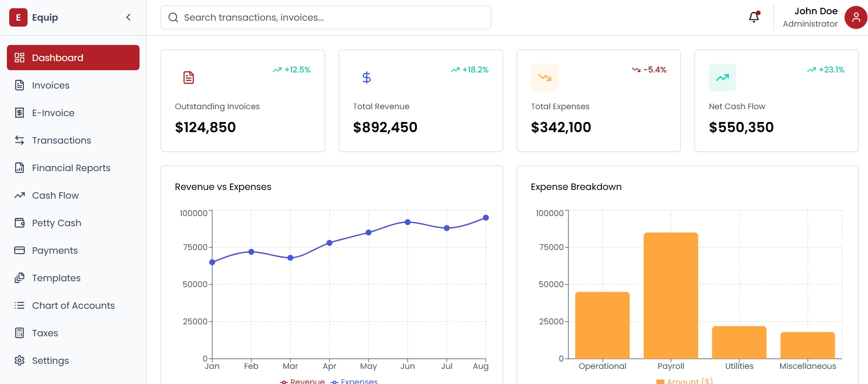Click the notification bell icon

[754, 17]
